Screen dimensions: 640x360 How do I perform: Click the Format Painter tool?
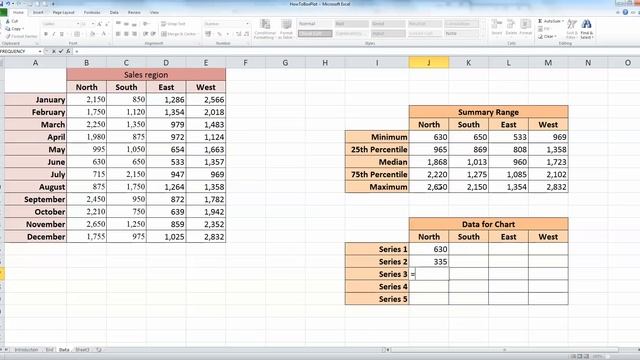click(x=21, y=36)
